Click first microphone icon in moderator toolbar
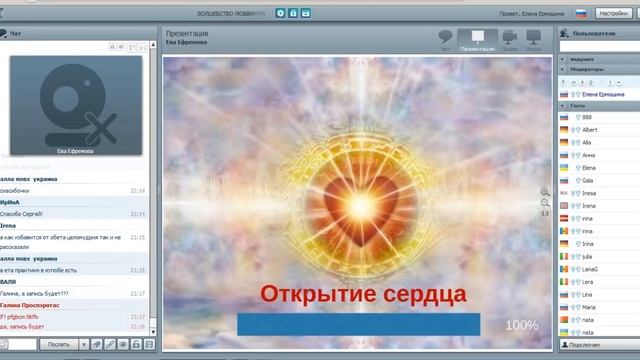This screenshot has height=360, width=640. [x=564, y=83]
